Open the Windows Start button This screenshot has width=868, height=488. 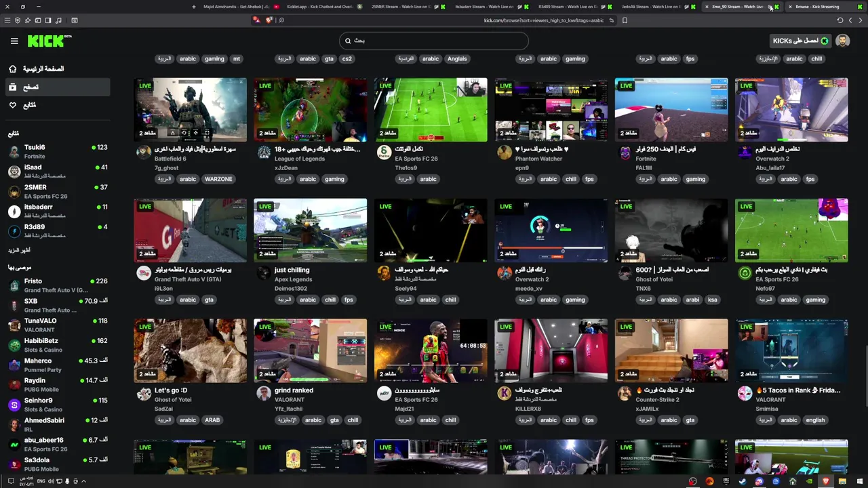859,481
